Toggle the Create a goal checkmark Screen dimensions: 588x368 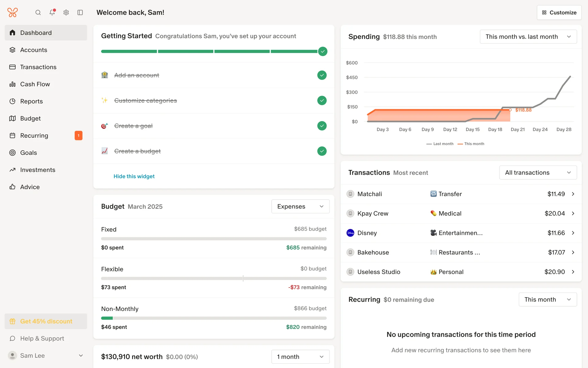click(x=322, y=126)
